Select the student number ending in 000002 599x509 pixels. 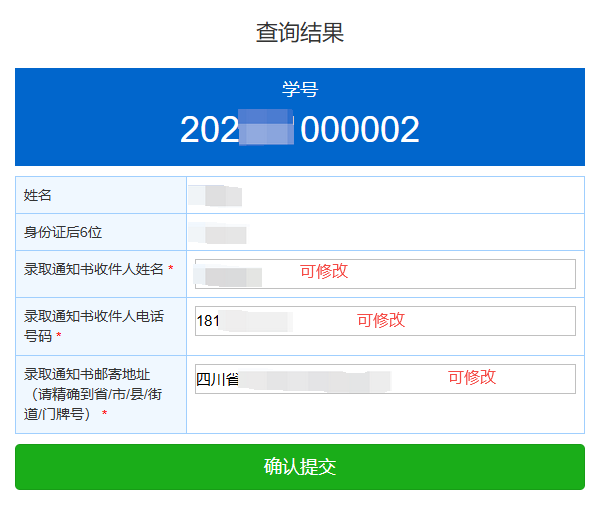click(300, 130)
